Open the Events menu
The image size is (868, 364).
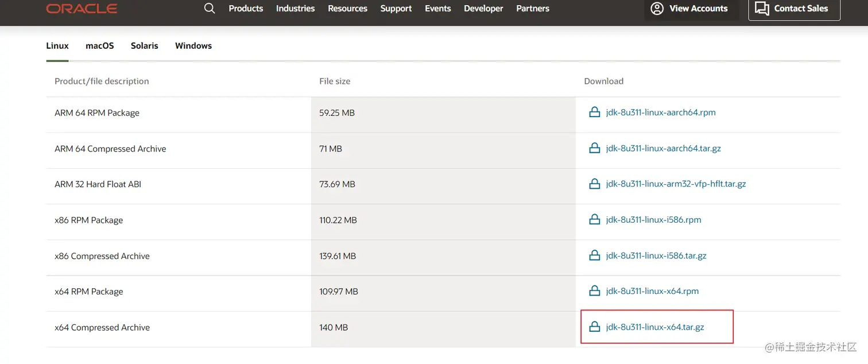pos(438,9)
